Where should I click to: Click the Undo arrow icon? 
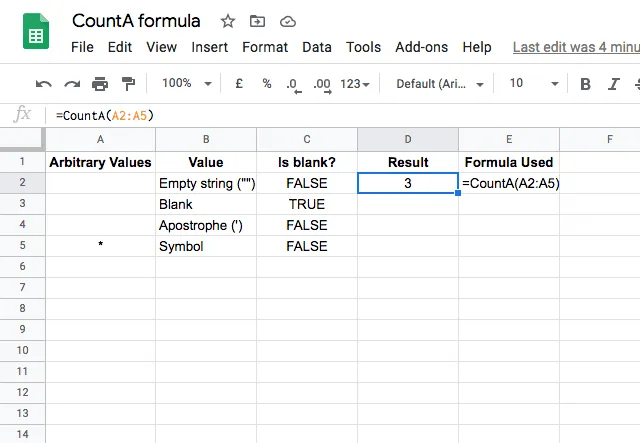pos(44,84)
